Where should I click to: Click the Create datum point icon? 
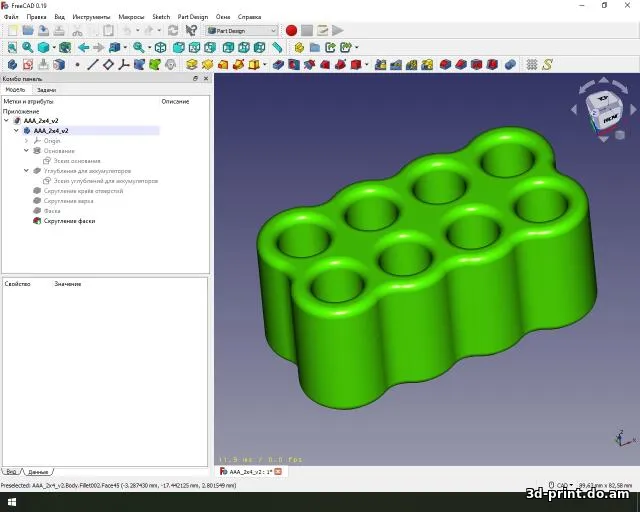point(78,65)
